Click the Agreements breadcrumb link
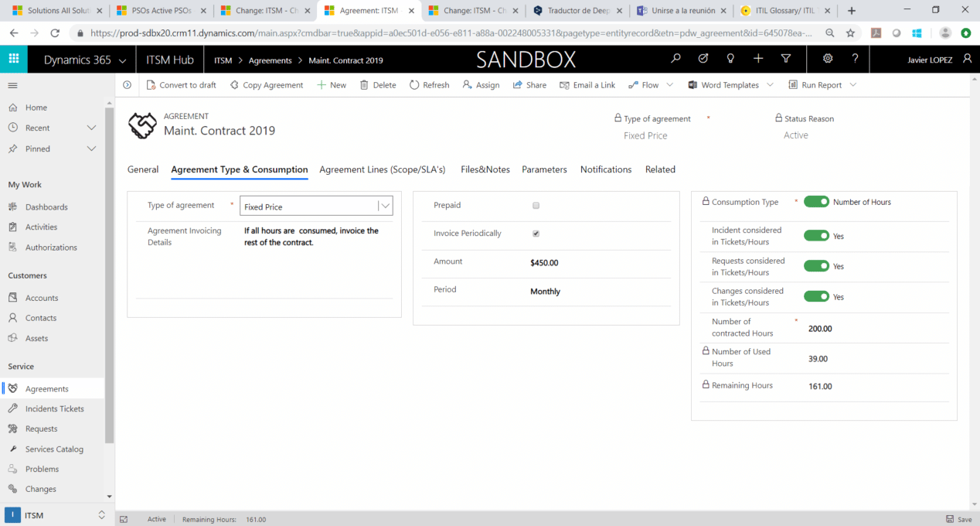The image size is (980, 526). coord(270,60)
